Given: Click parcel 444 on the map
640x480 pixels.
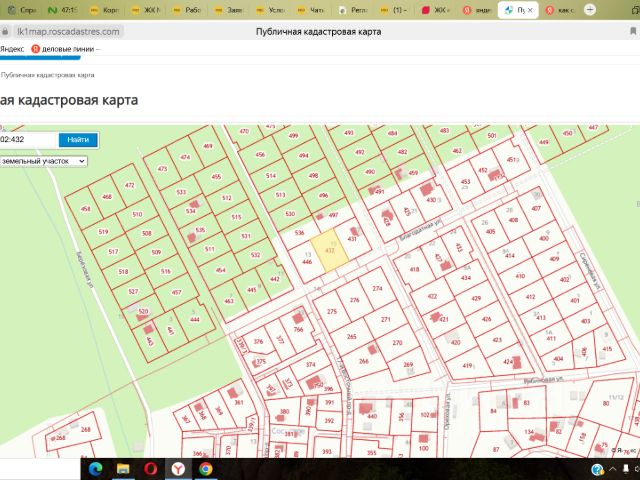Looking at the screenshot, I should [195, 319].
